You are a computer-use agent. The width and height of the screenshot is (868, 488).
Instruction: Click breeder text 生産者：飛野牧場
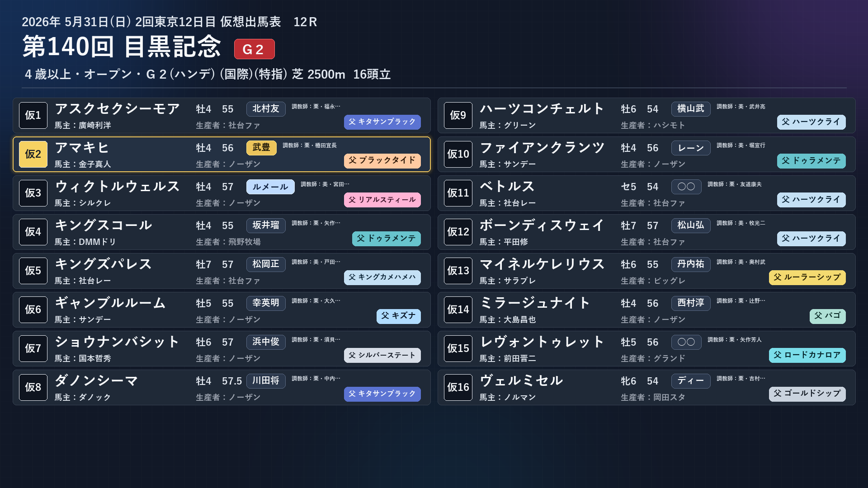tap(228, 242)
